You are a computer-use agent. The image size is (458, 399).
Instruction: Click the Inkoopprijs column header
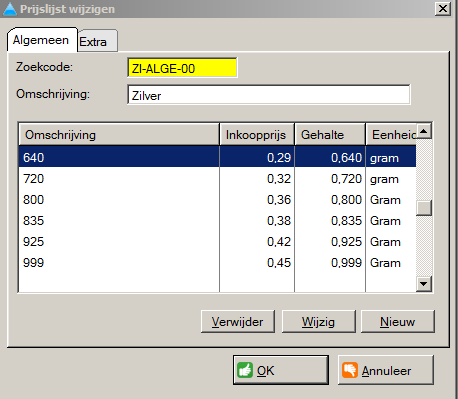click(x=257, y=134)
